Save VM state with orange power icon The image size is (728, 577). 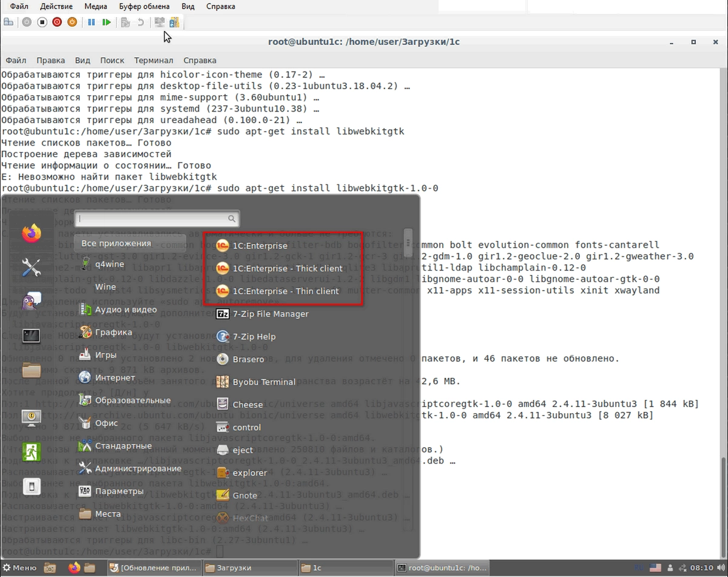click(x=72, y=22)
